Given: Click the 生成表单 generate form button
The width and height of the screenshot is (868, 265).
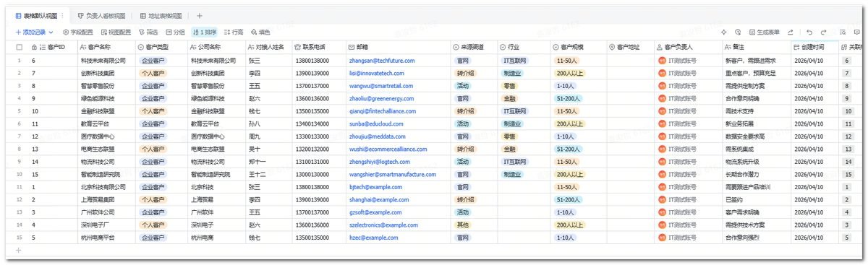Looking at the screenshot, I should click(x=764, y=32).
